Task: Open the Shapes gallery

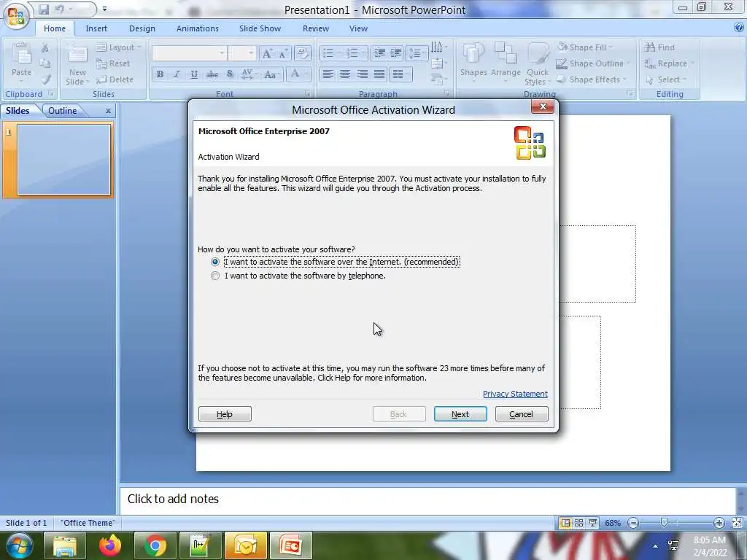Action: tap(473, 64)
